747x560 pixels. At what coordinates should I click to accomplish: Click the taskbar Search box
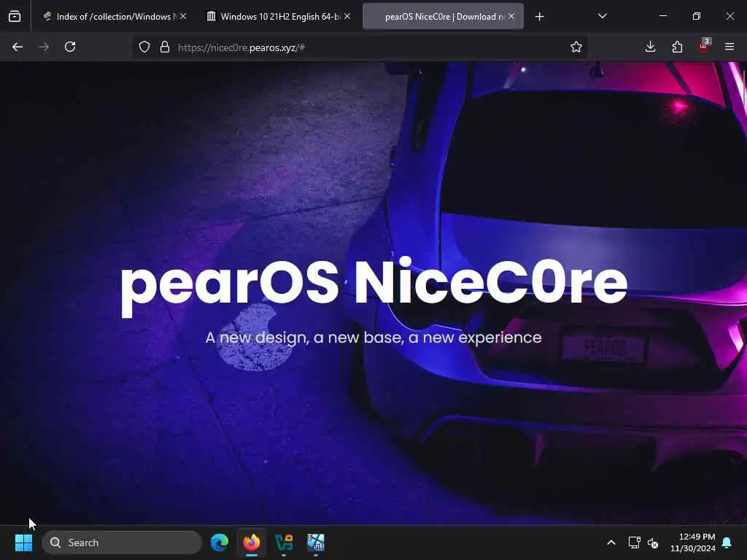[x=122, y=542]
